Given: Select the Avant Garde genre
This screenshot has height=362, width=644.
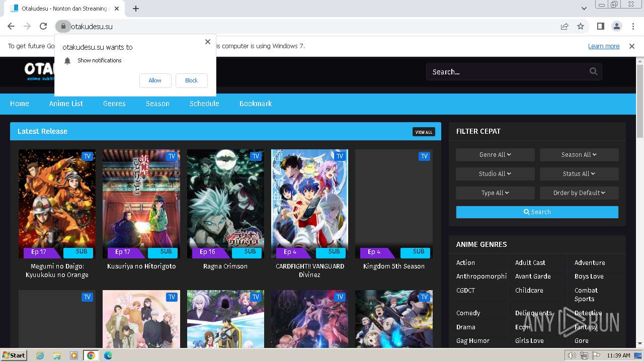Looking at the screenshot, I should 533,276.
